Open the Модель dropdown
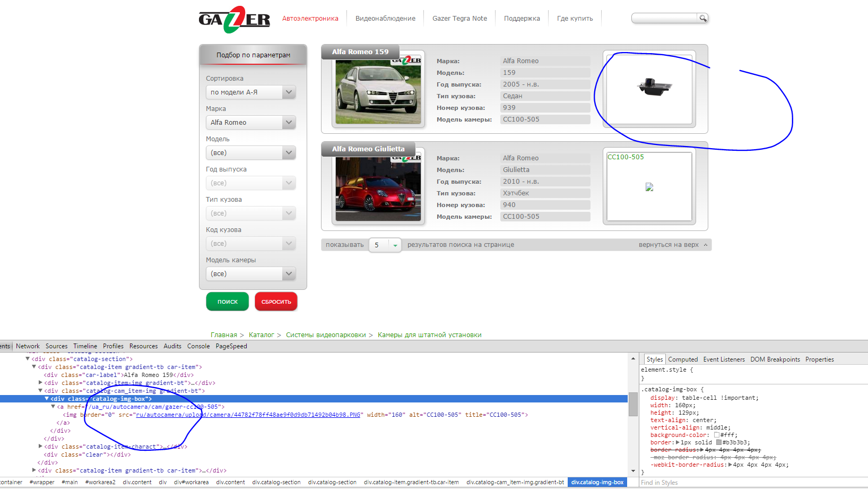The width and height of the screenshot is (868, 489). [251, 153]
